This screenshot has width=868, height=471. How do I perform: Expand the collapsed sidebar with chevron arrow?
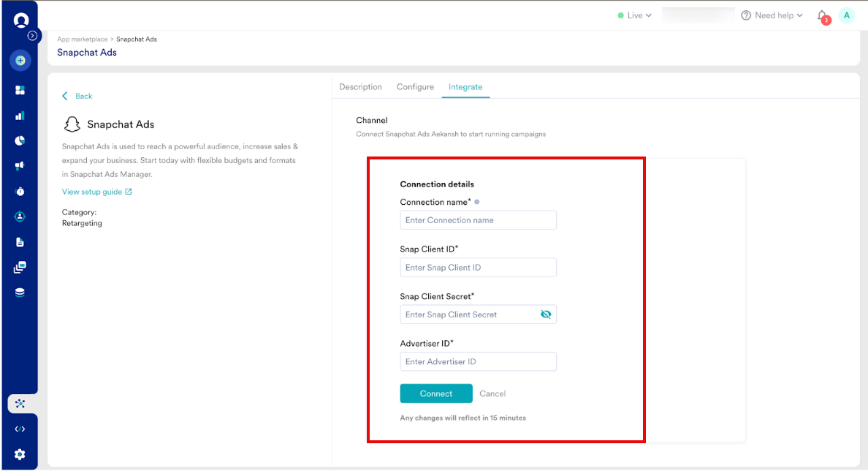click(32, 34)
